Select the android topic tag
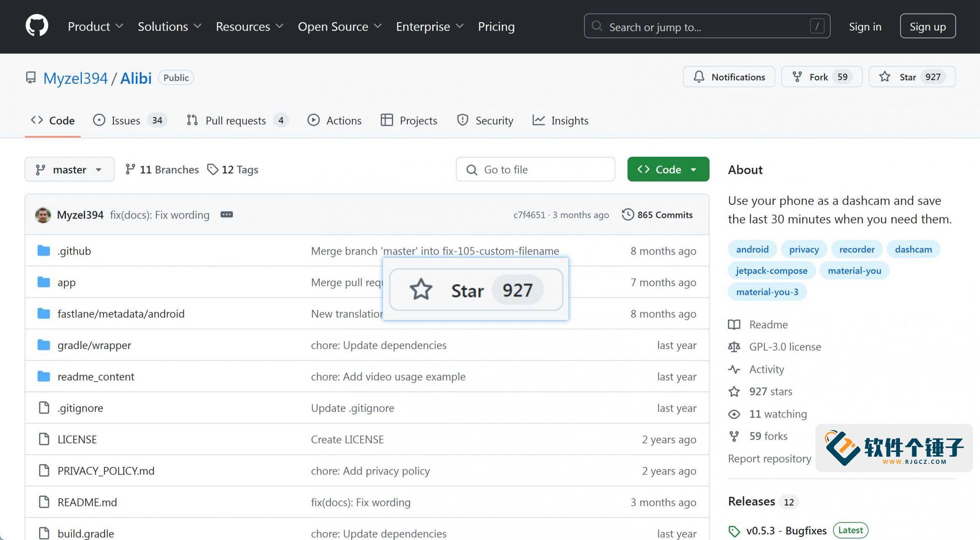980x540 pixels. (x=752, y=249)
